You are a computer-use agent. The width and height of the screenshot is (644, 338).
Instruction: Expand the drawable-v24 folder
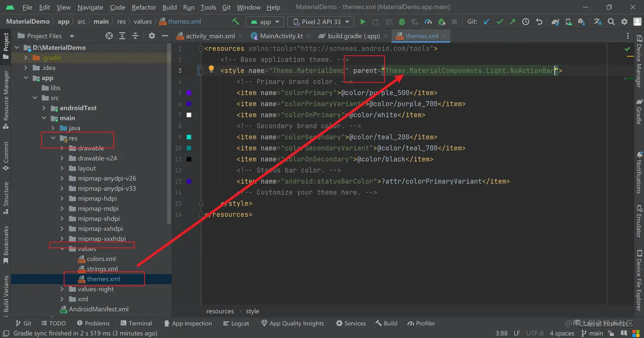[x=62, y=158]
